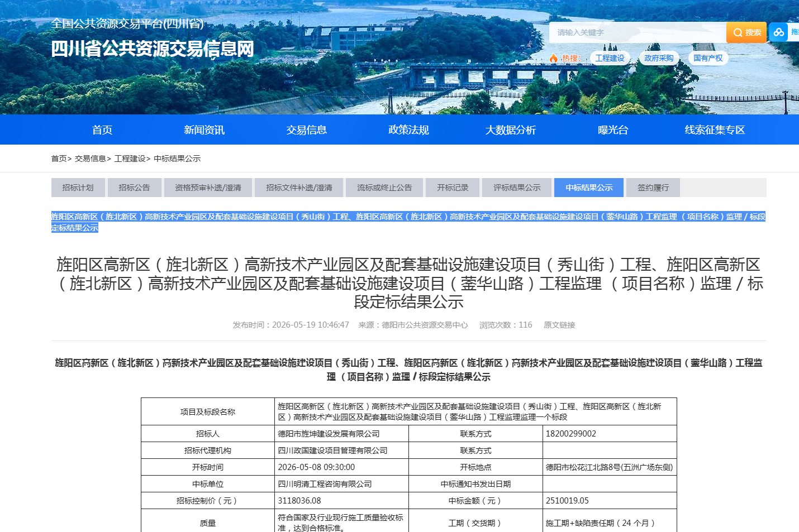Click the orange 搜索 search button

pyautogui.click(x=746, y=32)
